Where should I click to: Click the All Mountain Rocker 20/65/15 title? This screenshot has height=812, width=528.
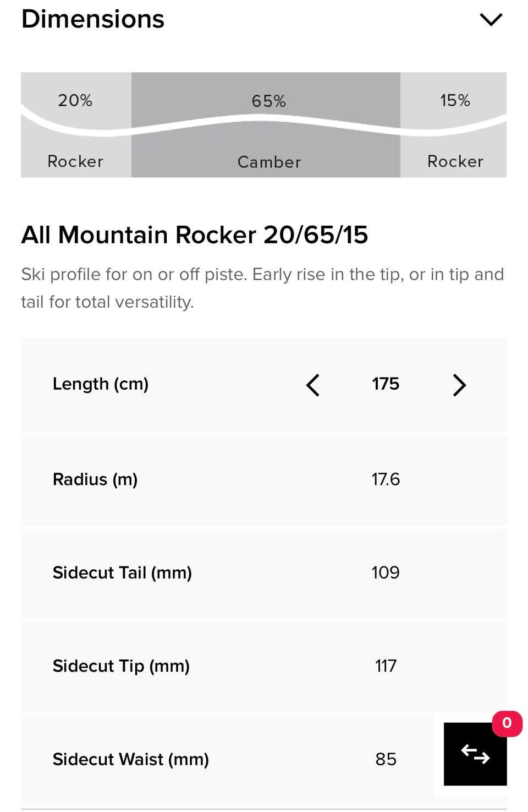[194, 235]
